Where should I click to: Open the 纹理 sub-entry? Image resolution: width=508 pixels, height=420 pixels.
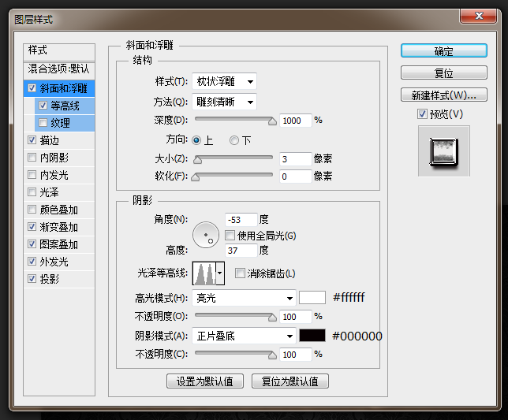tap(65, 123)
